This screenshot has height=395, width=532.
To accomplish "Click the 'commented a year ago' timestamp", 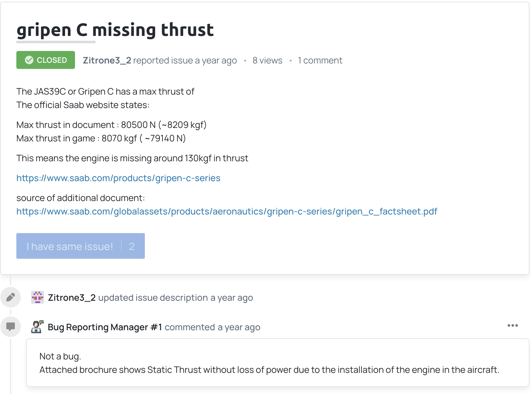I will click(x=212, y=327).
